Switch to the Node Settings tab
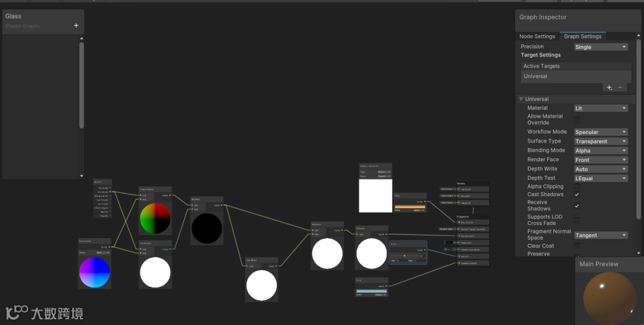This screenshot has width=644, height=325. coord(537,36)
